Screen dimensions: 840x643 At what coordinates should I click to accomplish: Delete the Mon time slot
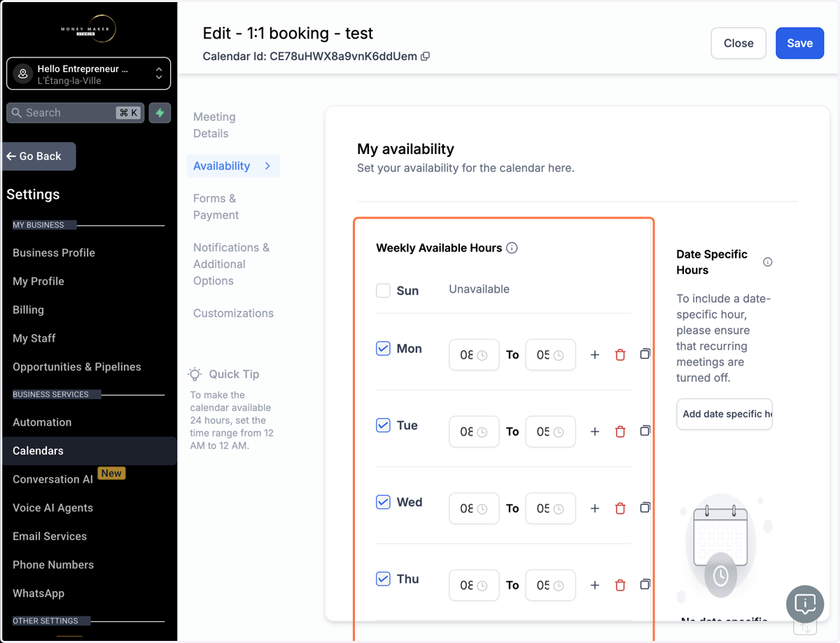pos(619,355)
